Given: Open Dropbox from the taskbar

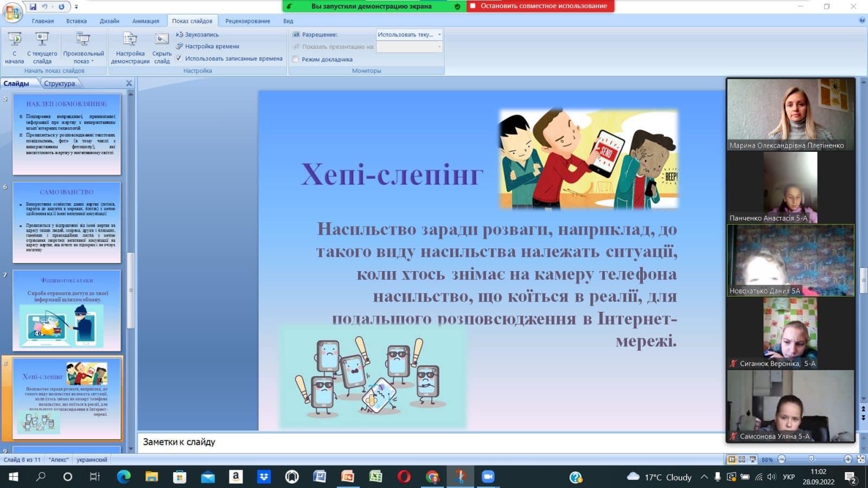Looking at the screenshot, I should [264, 477].
